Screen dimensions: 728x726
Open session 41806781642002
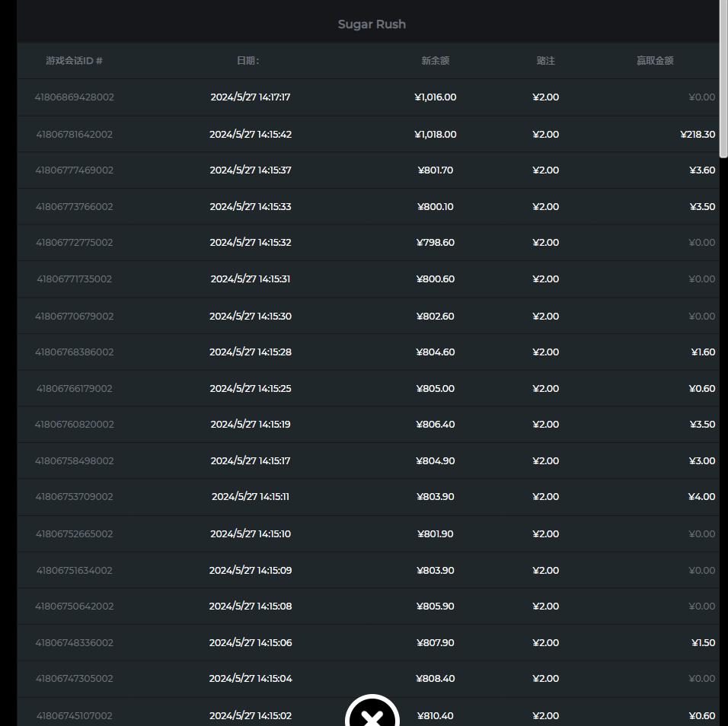click(75, 134)
